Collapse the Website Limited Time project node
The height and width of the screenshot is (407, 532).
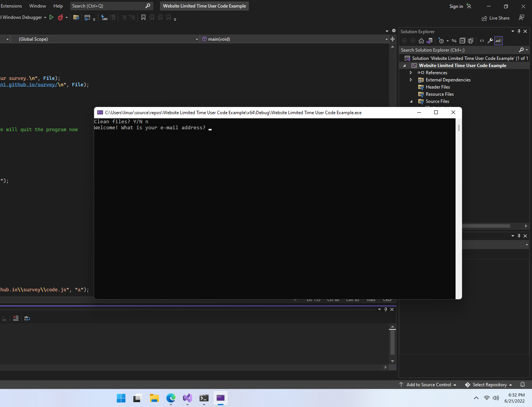point(405,66)
